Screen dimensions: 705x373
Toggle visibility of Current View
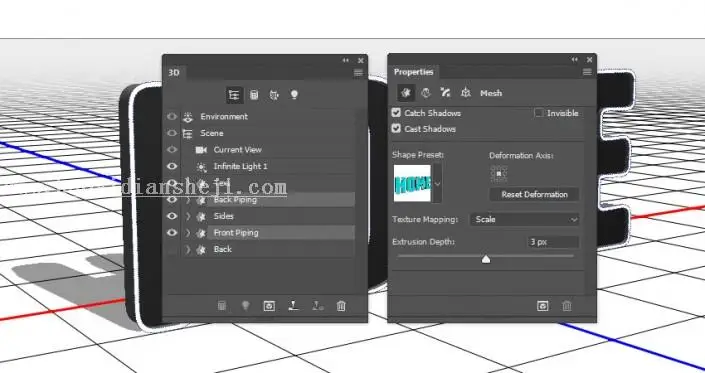[x=172, y=150]
